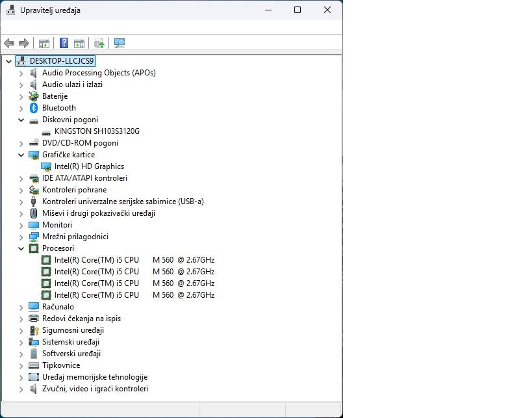This screenshot has width=532, height=418.
Task: Open Help via blue question mark icon
Action: (x=64, y=43)
